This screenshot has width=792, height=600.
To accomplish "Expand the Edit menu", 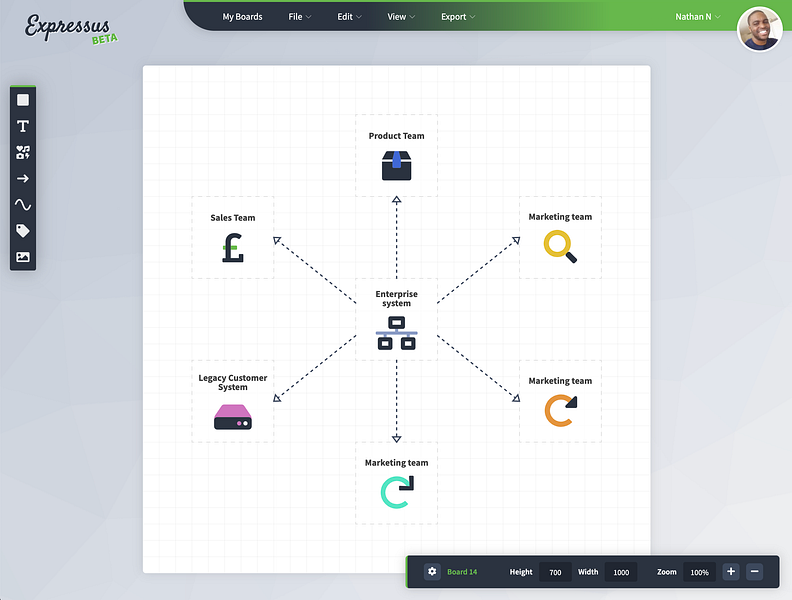I will click(350, 17).
